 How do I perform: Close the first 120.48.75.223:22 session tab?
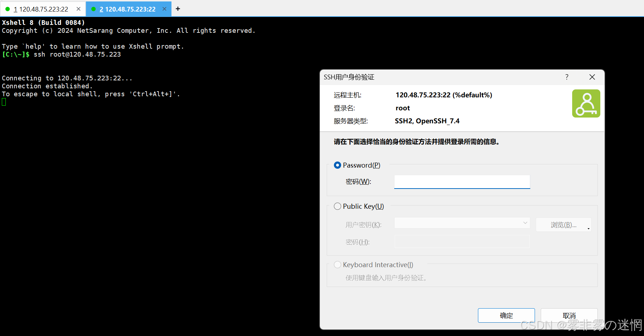pyautogui.click(x=78, y=9)
